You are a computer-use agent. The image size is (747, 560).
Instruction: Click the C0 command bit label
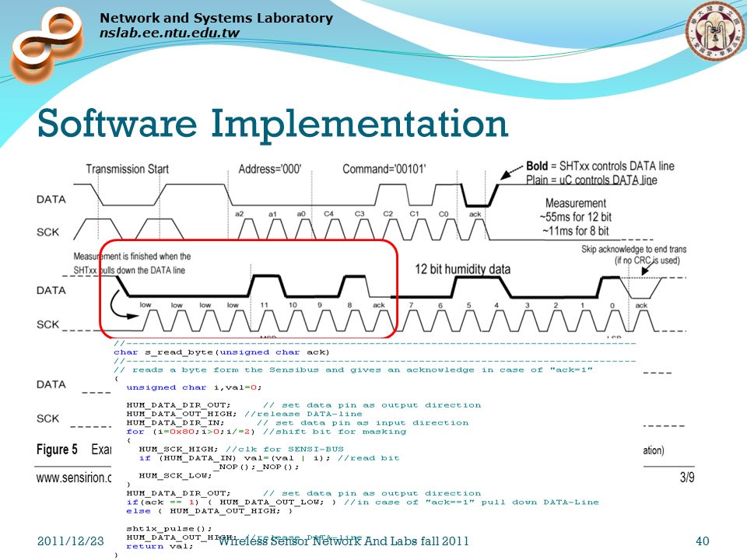tap(444, 214)
